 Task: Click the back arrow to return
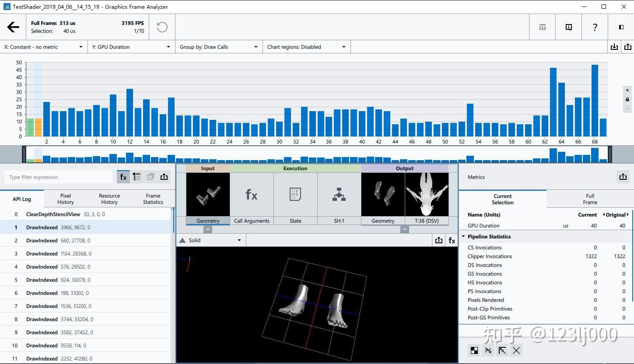click(13, 27)
